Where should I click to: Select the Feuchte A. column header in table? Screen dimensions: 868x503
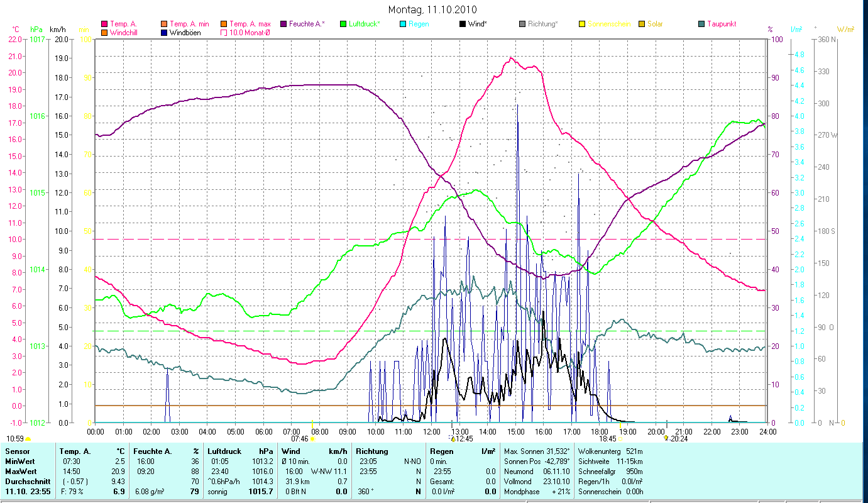[151, 451]
